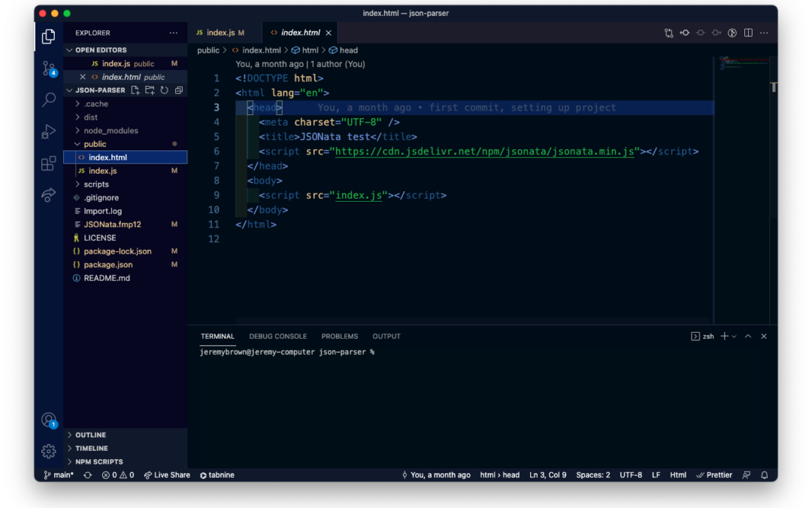Open the Extensions view
Image resolution: width=812 pixels, height=508 pixels.
[x=49, y=163]
